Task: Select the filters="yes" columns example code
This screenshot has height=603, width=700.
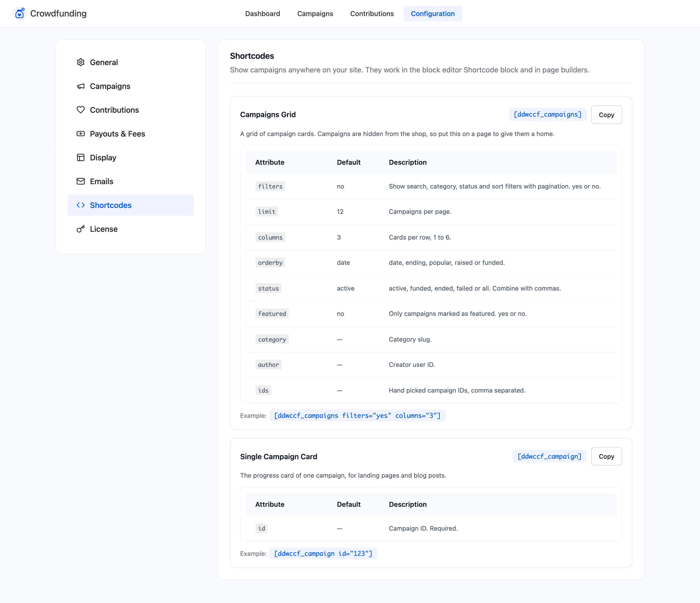Action: [357, 416]
